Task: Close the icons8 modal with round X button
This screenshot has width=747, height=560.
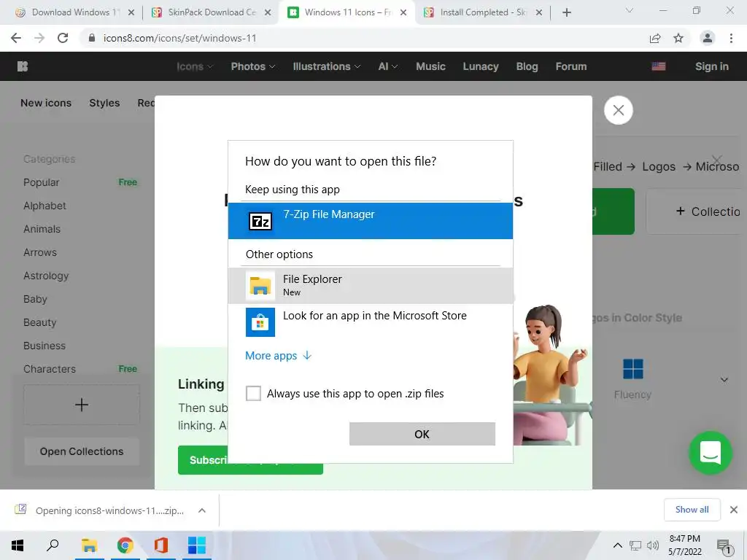Action: click(618, 110)
